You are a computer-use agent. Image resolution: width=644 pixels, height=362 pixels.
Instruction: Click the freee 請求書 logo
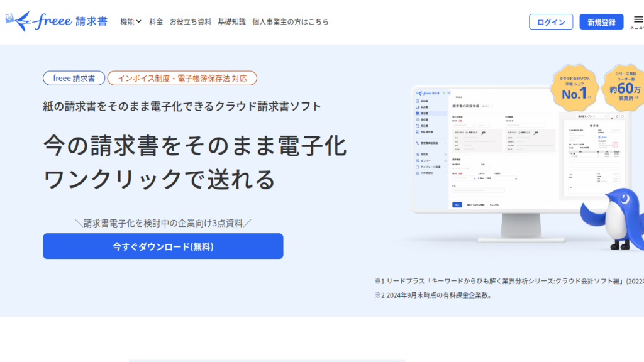tap(57, 21)
